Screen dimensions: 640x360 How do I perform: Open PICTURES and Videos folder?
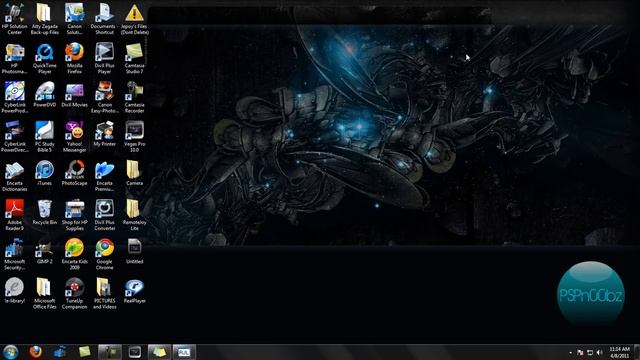coord(104,293)
